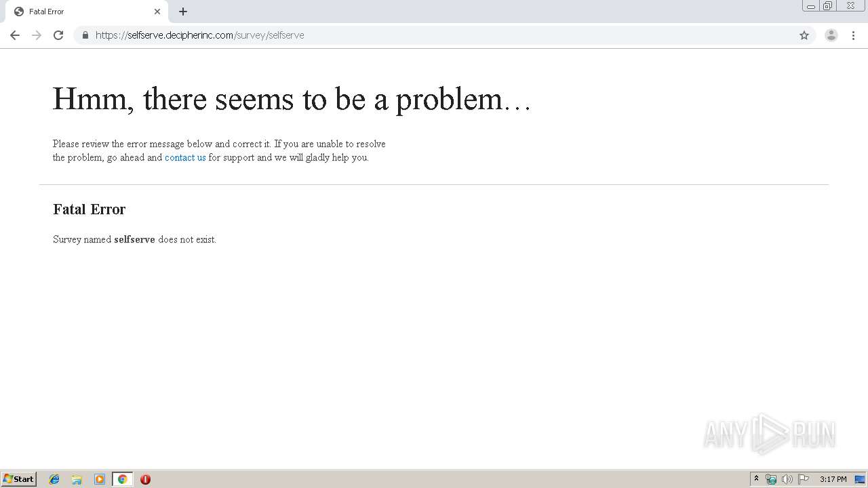The height and width of the screenshot is (488, 868).
Task: Click the bold 'selfserve' survey name
Action: click(x=134, y=239)
